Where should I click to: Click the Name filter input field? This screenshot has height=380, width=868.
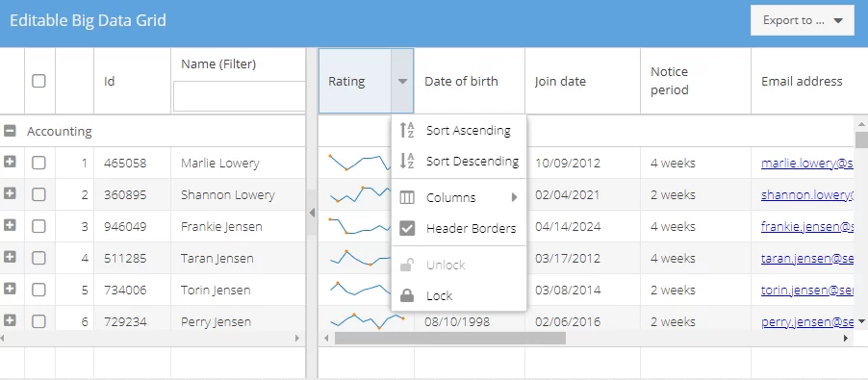(x=240, y=96)
